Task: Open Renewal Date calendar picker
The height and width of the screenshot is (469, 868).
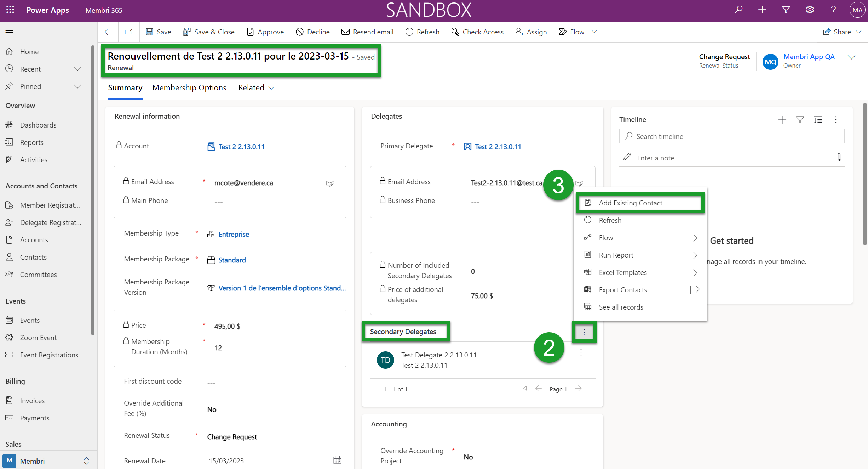Action: pyautogui.click(x=337, y=460)
